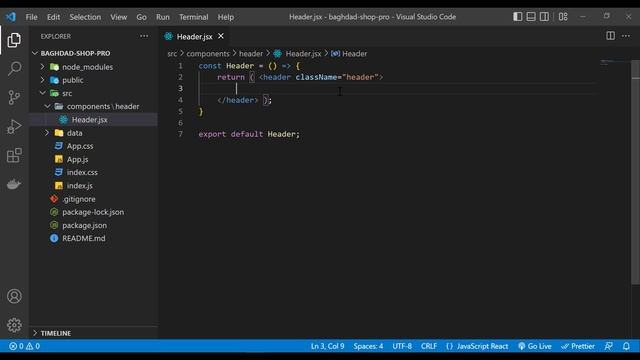Open the Search view in activity bar

pos(14,69)
